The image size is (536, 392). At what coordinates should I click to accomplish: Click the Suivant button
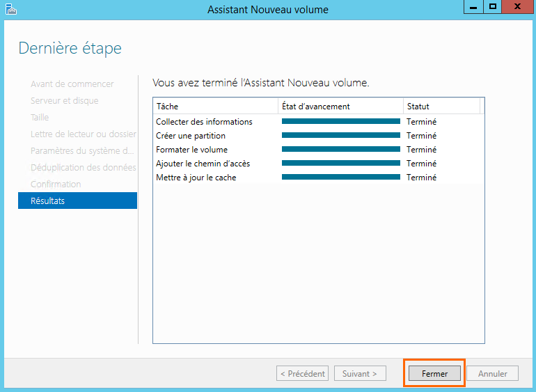(360, 374)
